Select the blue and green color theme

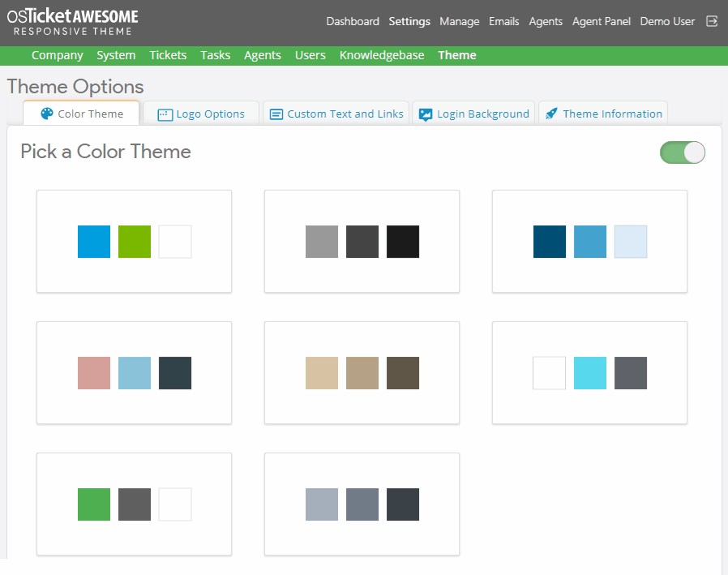click(135, 241)
